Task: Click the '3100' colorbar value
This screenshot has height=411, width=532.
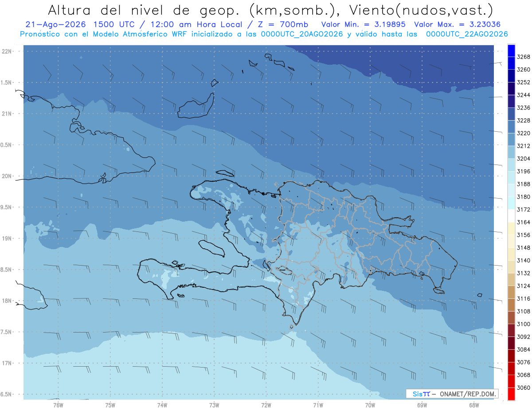Action: [524, 324]
